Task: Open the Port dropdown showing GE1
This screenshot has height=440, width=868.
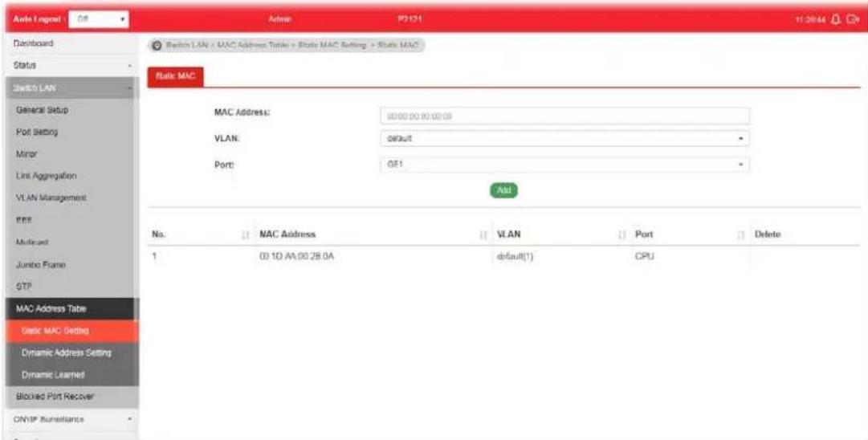Action: tap(564, 165)
